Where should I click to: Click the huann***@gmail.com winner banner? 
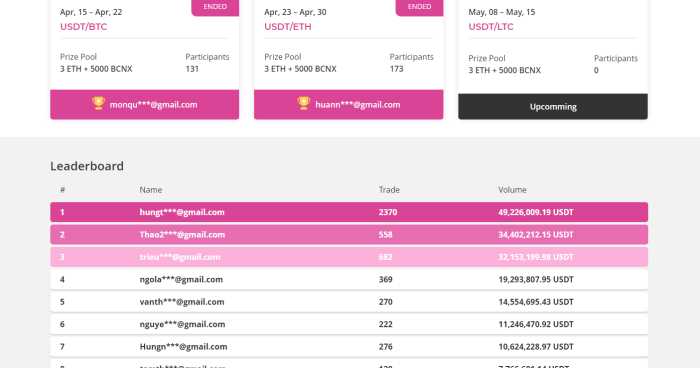point(349,105)
